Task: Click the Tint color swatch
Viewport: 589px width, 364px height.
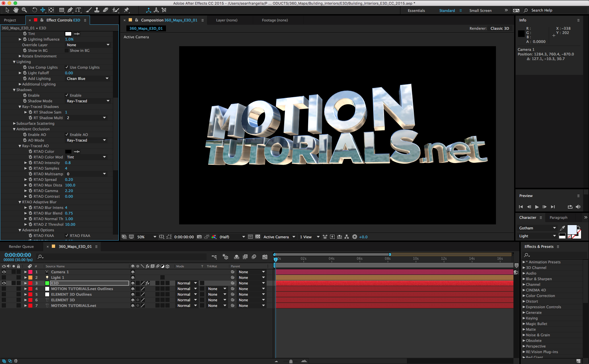Action: (68, 34)
